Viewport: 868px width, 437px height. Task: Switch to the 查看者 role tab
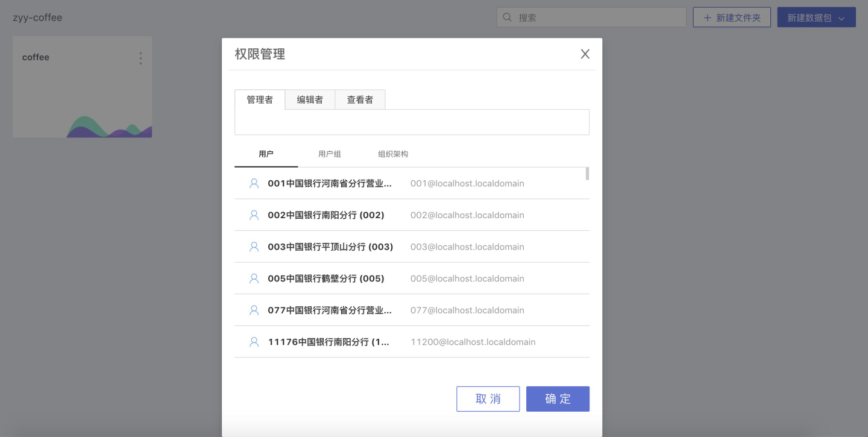[360, 100]
